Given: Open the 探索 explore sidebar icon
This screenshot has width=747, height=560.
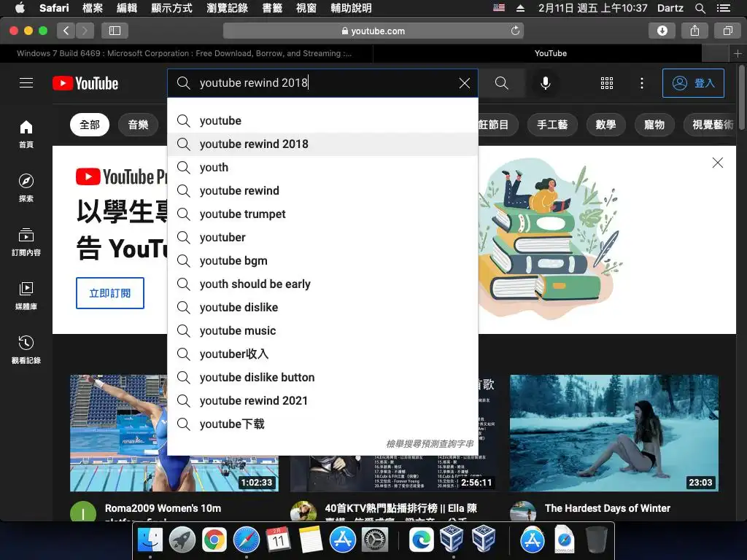Looking at the screenshot, I should 26,187.
